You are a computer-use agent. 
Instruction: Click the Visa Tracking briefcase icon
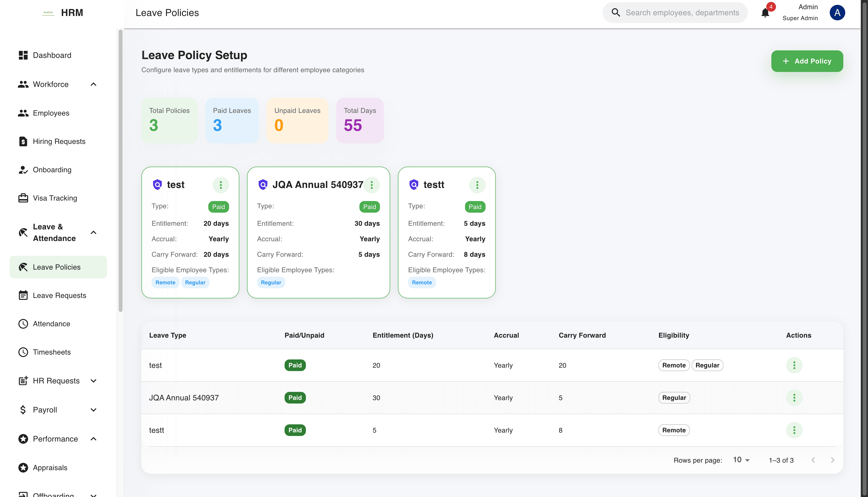(23, 198)
